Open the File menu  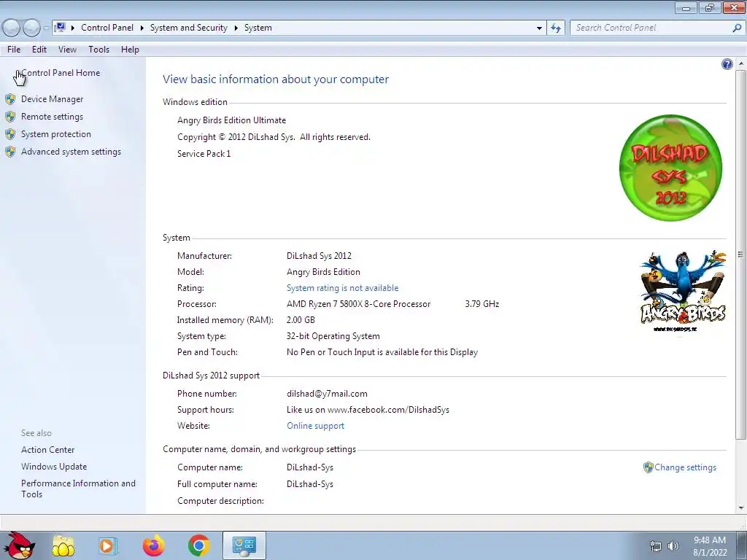[x=14, y=50]
